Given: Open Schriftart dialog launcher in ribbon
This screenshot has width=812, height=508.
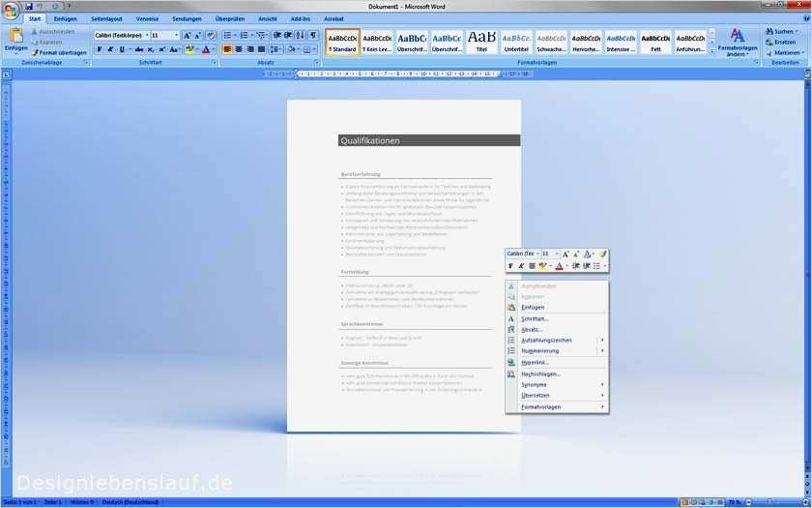Looking at the screenshot, I should [214, 63].
